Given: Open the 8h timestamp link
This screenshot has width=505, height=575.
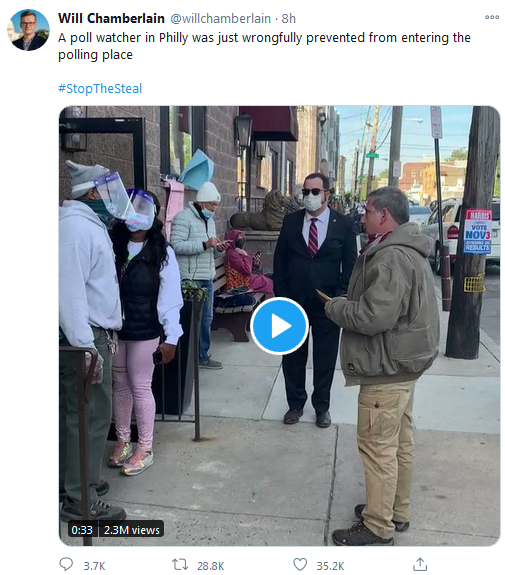Looking at the screenshot, I should 289,18.
